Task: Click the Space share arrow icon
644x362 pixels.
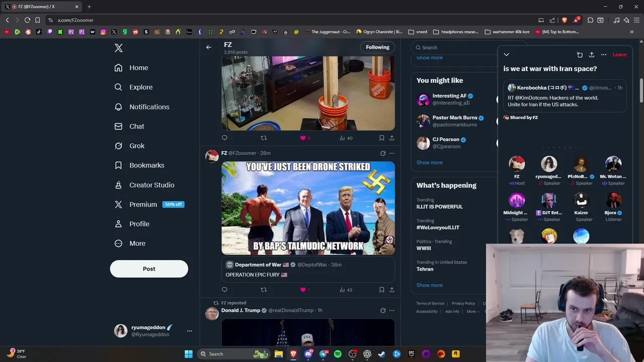Action: point(592,54)
